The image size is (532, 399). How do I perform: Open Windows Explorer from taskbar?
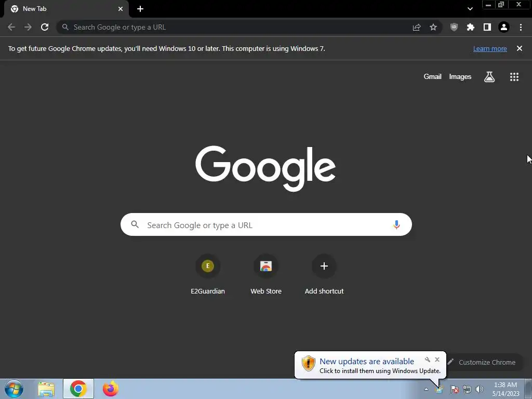(x=46, y=389)
